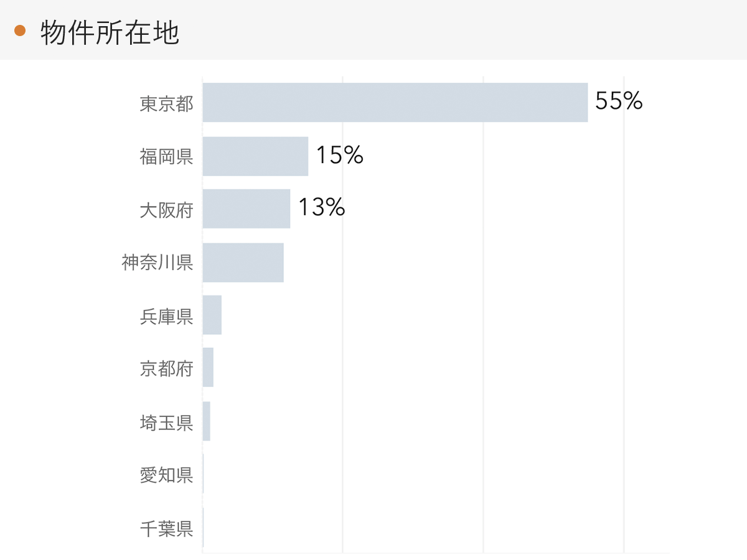This screenshot has height=560, width=747.
Task: Click the 愛知県 axis label
Action: click(166, 475)
